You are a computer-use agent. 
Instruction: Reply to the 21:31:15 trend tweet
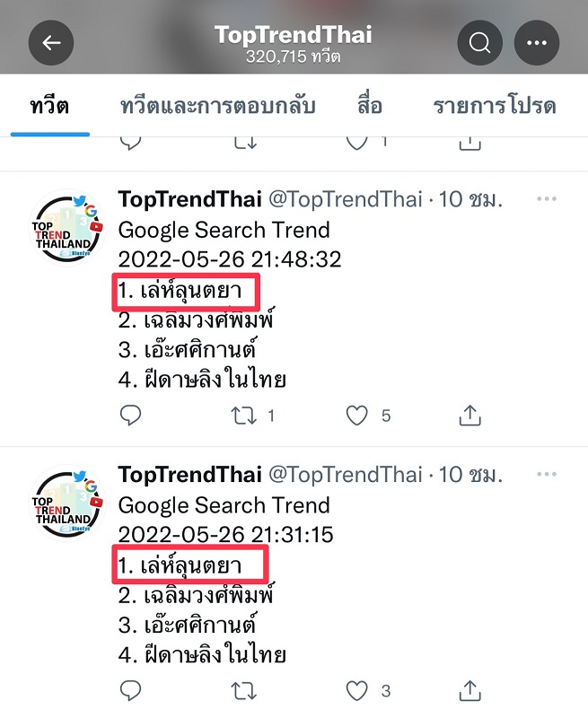[x=131, y=690]
